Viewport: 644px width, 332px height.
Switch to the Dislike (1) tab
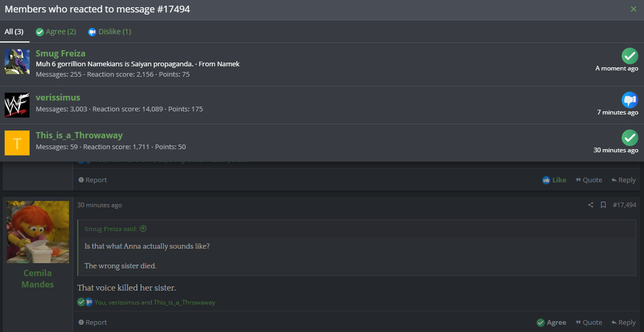point(109,32)
